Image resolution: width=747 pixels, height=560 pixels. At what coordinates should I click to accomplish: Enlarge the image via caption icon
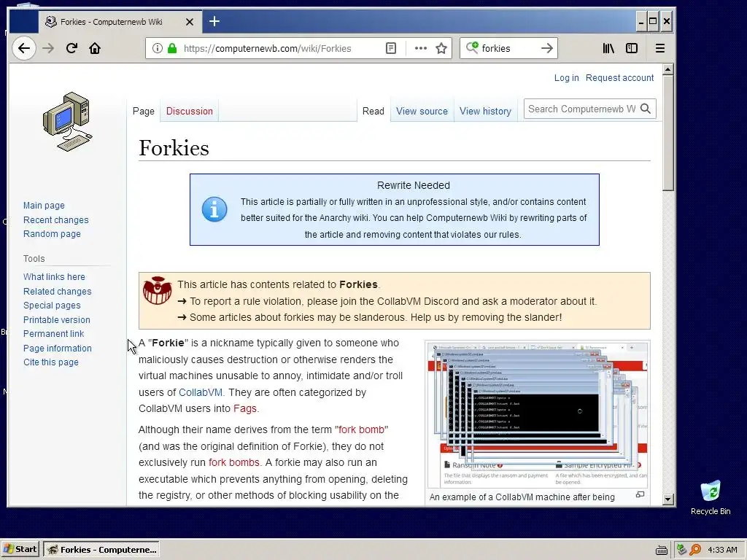(x=640, y=495)
